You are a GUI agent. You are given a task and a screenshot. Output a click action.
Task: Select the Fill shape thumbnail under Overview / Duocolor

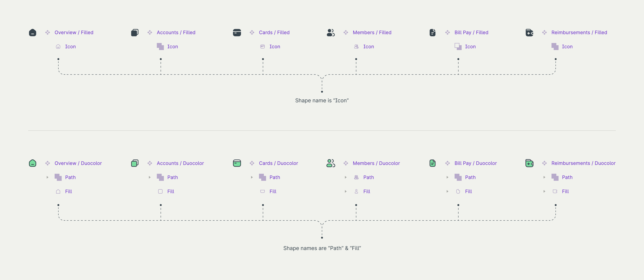coord(58,191)
